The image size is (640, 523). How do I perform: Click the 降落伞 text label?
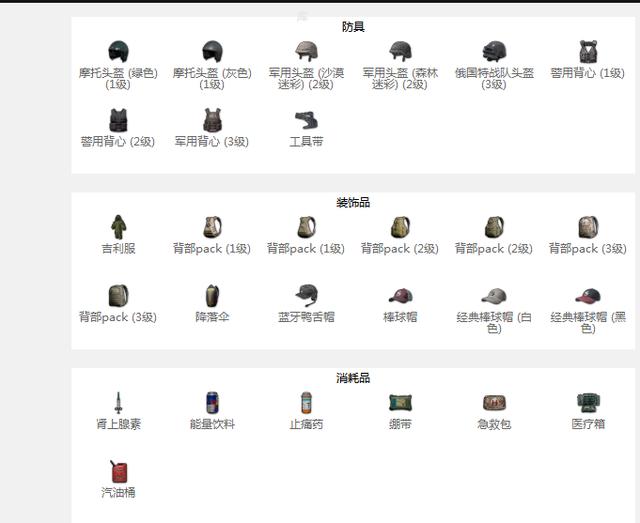pos(212,317)
